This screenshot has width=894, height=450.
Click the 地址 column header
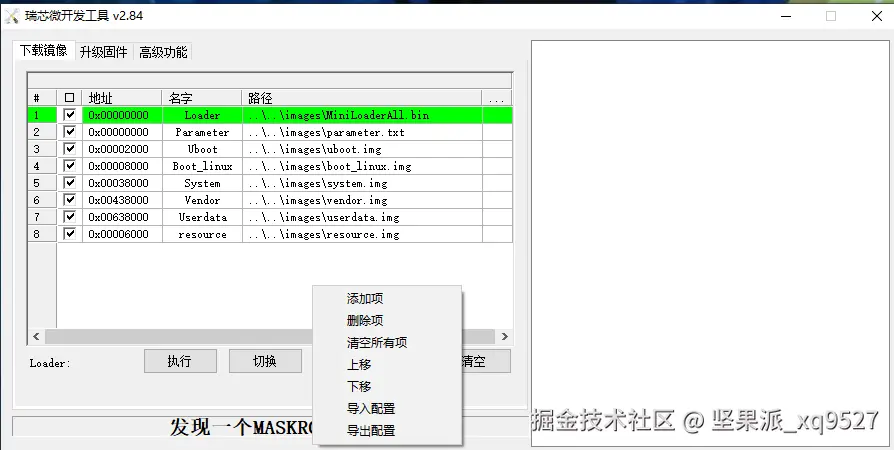coord(122,98)
